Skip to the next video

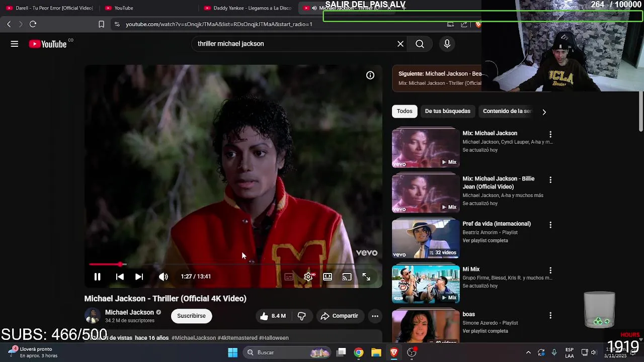[139, 277]
